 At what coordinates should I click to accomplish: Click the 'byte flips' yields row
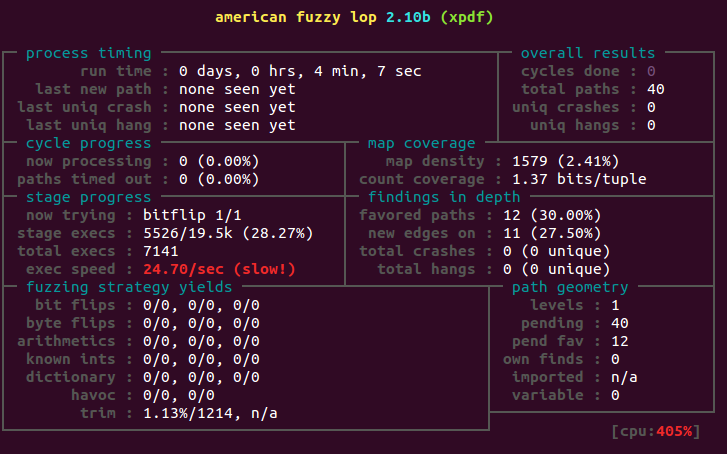pyautogui.click(x=142, y=323)
